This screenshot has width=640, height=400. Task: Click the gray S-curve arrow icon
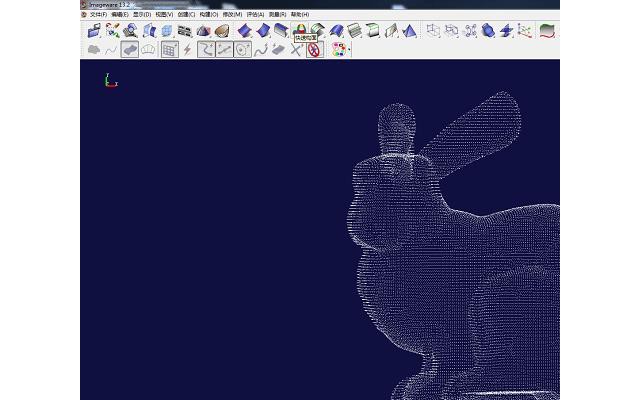(260, 50)
